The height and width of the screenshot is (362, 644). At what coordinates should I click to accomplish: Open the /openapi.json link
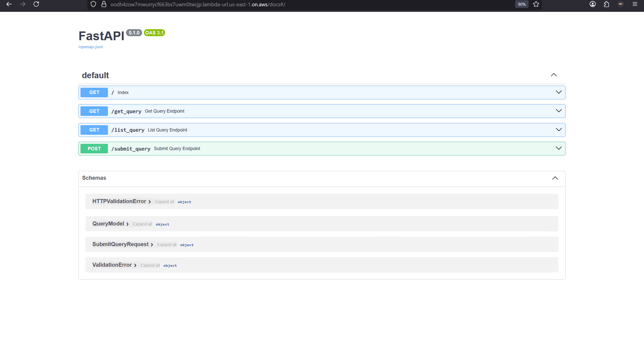pyautogui.click(x=91, y=47)
